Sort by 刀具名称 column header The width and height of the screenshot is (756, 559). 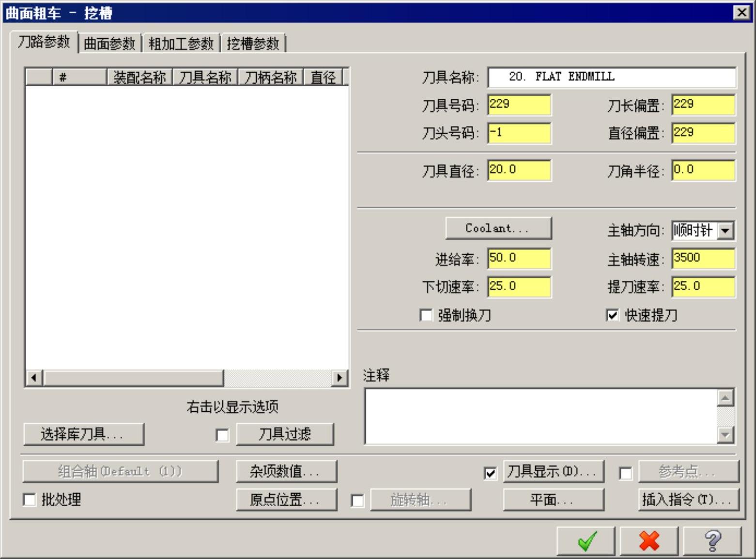205,77
